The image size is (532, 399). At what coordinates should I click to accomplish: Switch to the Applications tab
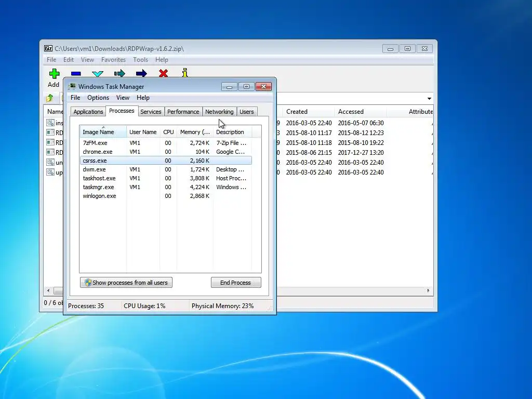tap(88, 112)
